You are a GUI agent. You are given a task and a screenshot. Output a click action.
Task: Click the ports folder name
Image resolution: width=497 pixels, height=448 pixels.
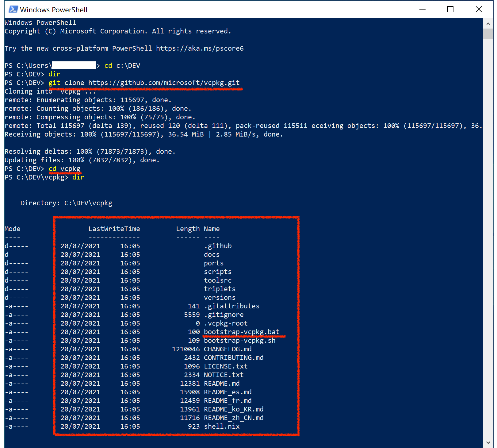214,263
